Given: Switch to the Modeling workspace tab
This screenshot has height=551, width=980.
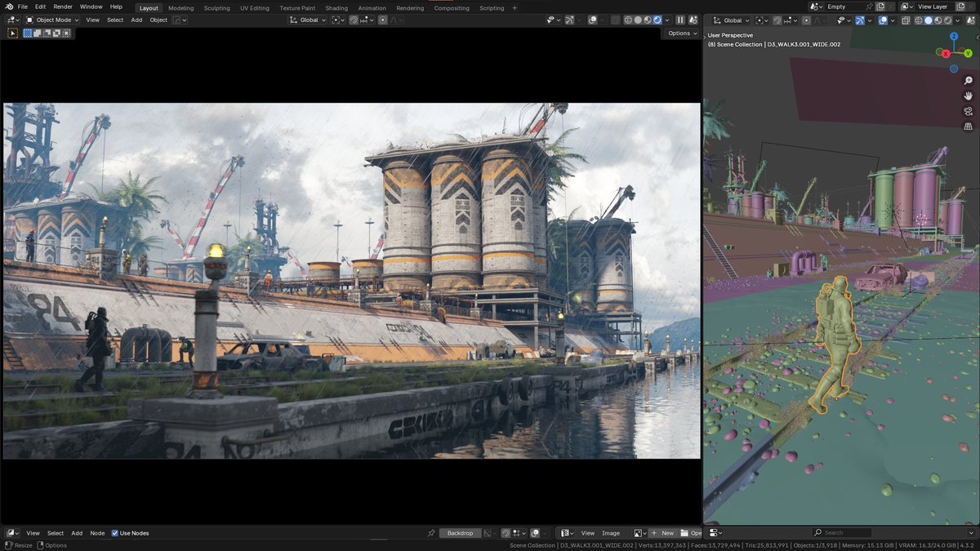Looking at the screenshot, I should 181,7.
